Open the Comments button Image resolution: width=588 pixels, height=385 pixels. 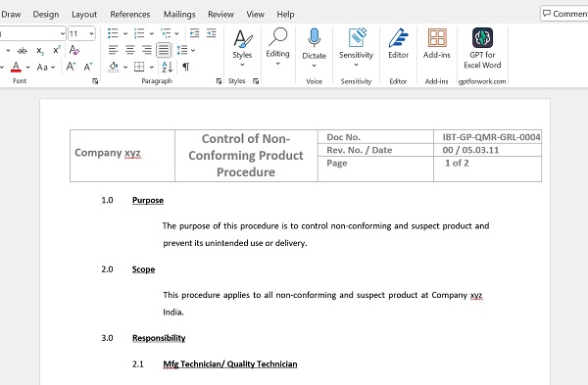point(564,14)
